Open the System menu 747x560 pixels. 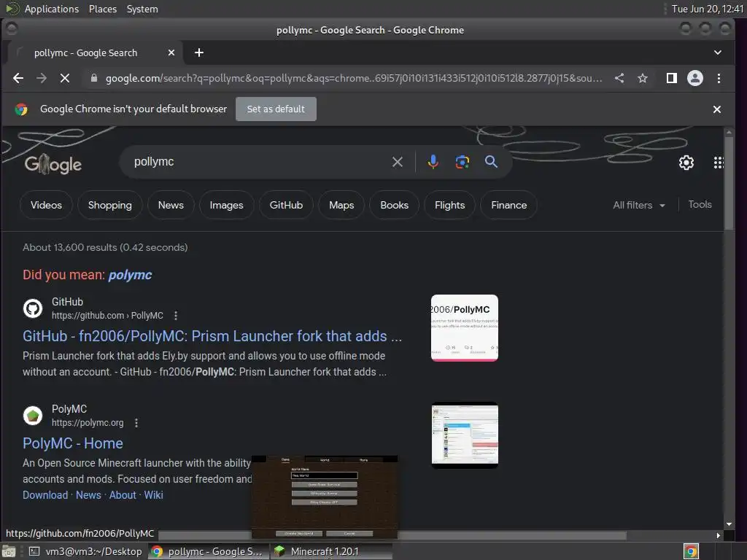coord(142,9)
